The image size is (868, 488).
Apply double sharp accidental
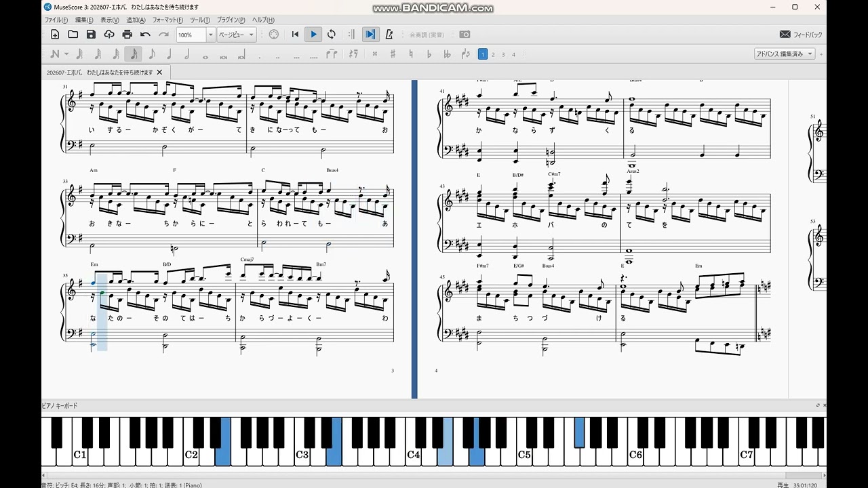[374, 54]
